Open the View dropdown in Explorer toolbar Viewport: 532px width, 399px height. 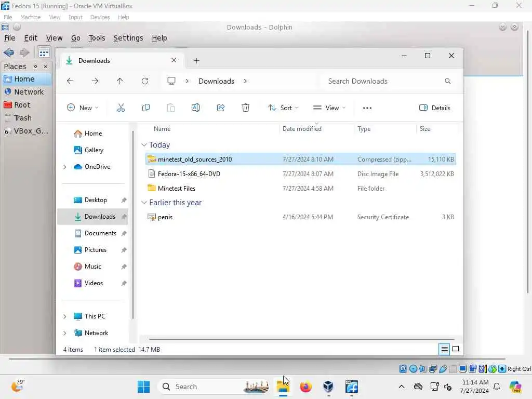pyautogui.click(x=329, y=108)
